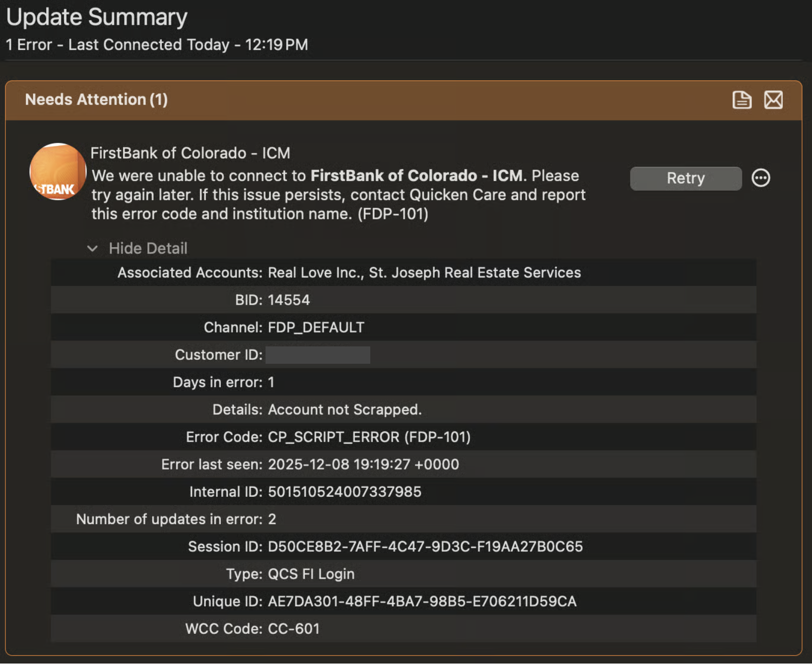Click the copy report document icon
The image size is (812, 668).
pos(742,100)
